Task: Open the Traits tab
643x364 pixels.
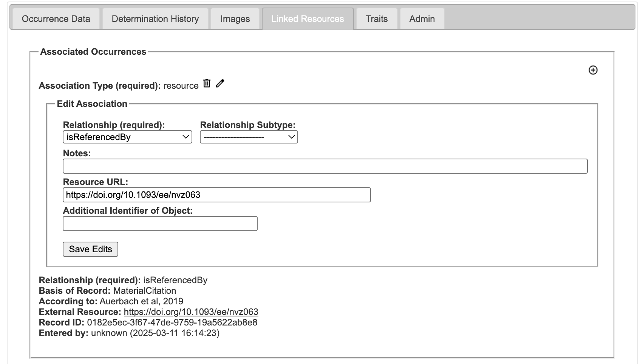Action: (376, 19)
